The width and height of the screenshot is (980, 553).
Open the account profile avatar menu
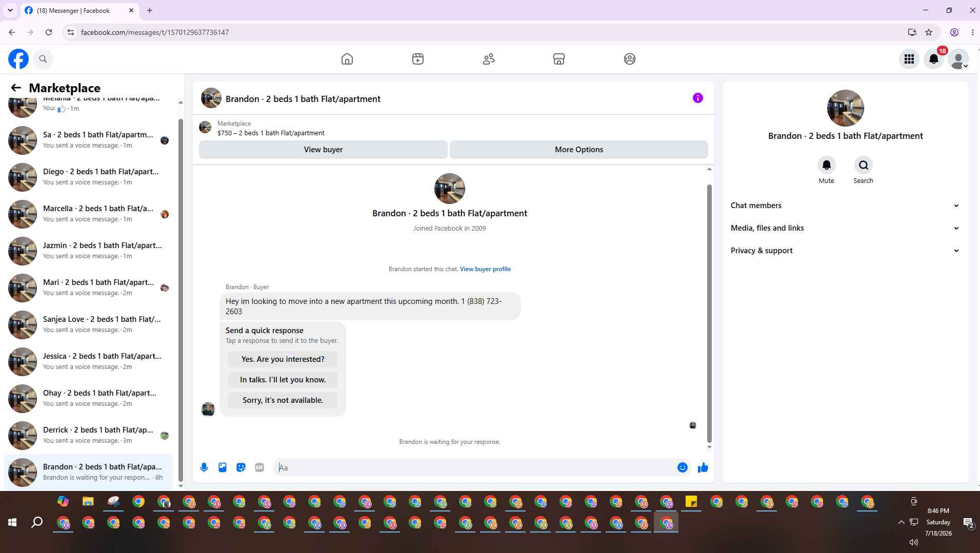click(958, 59)
